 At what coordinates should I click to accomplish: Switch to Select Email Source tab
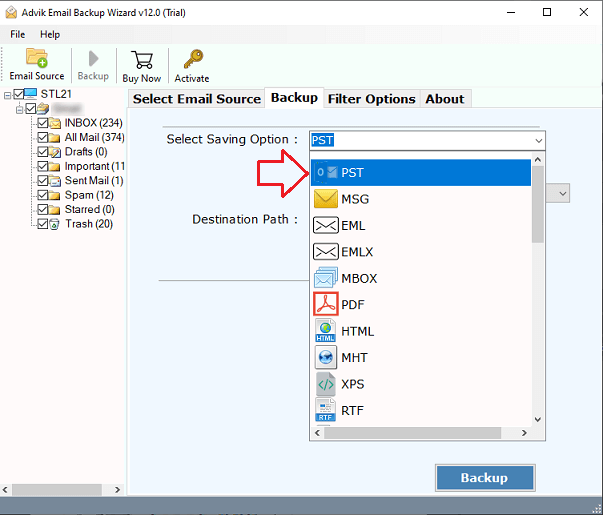(x=197, y=99)
